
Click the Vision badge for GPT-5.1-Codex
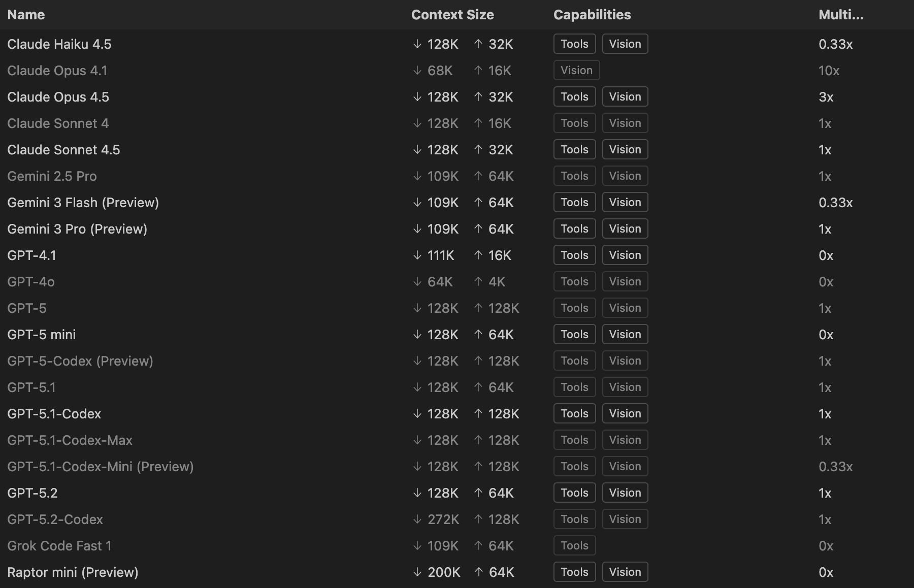click(x=625, y=414)
